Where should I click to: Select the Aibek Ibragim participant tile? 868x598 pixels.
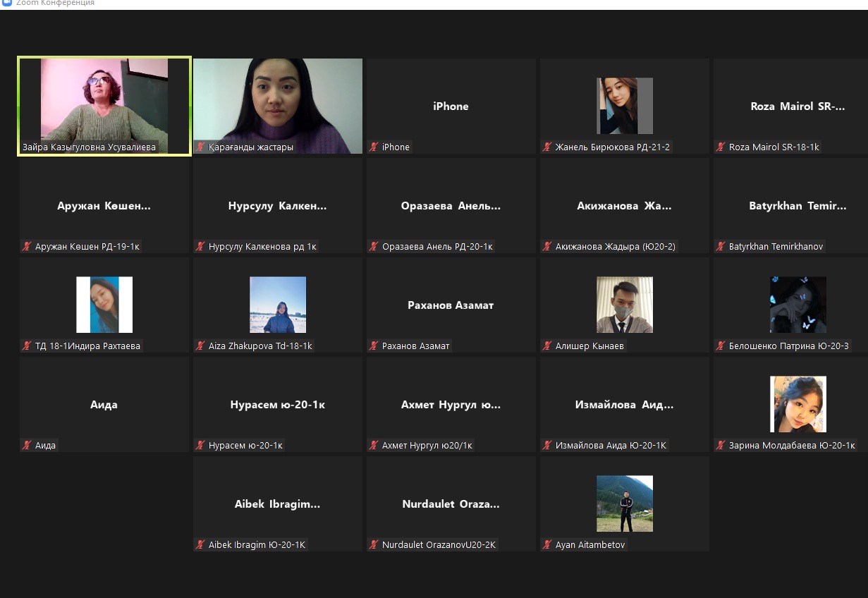click(x=278, y=504)
